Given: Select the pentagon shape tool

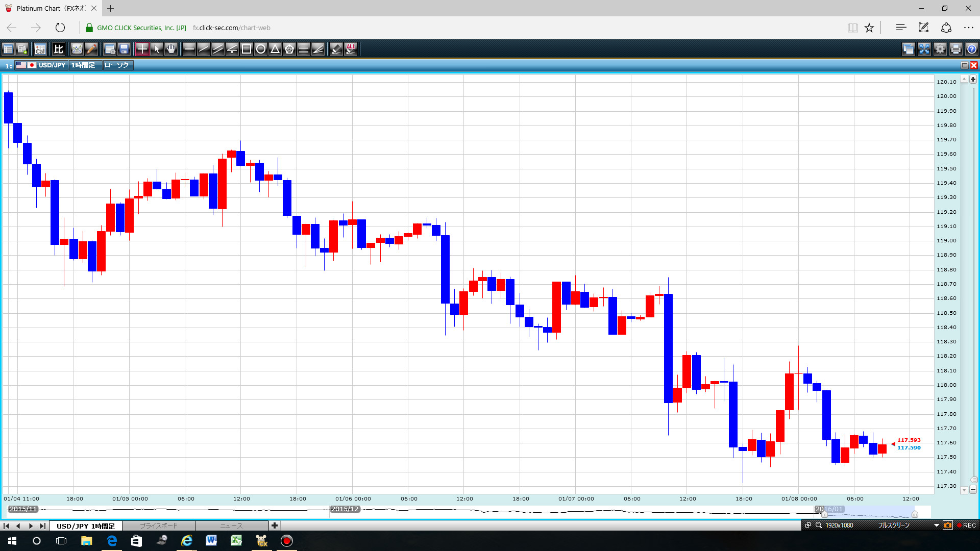Looking at the screenshot, I should pyautogui.click(x=289, y=49).
